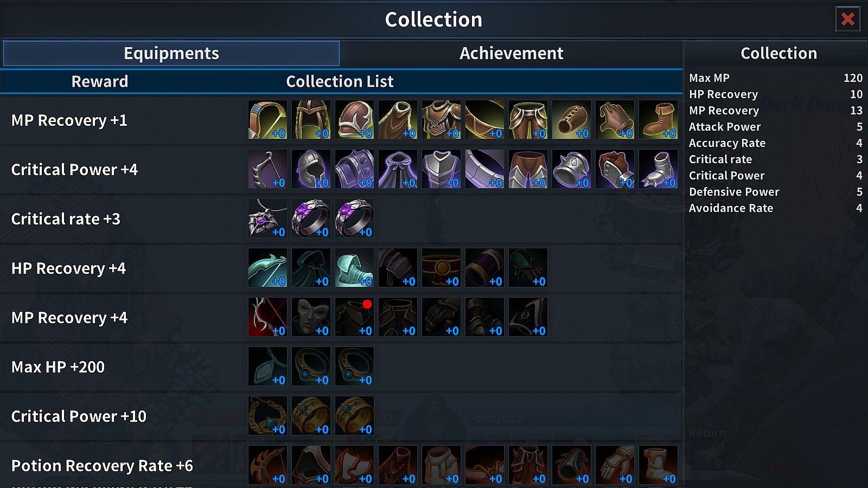Select the brown gloves in MP Recovery +1 row
The height and width of the screenshot is (488, 868).
[x=615, y=120]
